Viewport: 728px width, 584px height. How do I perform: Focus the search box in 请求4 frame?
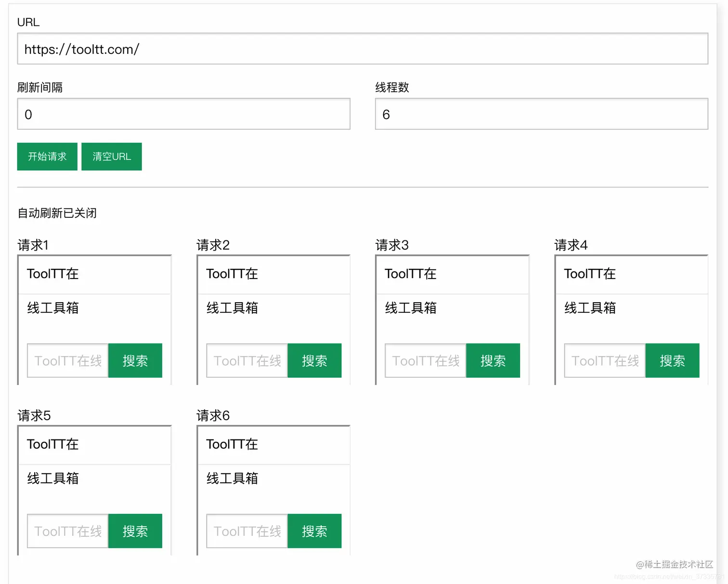[x=605, y=360]
